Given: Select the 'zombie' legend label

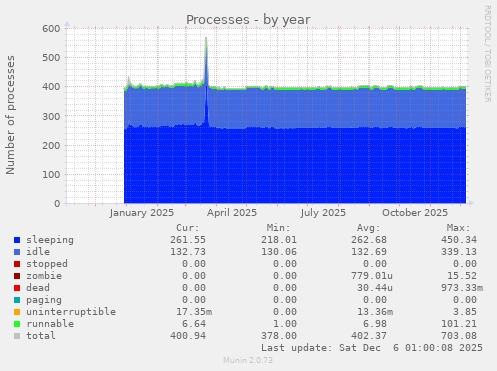Looking at the screenshot, I should [x=44, y=276].
